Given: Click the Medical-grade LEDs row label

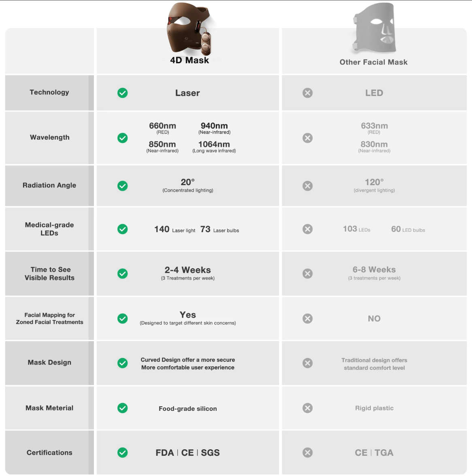Looking at the screenshot, I should (49, 229).
